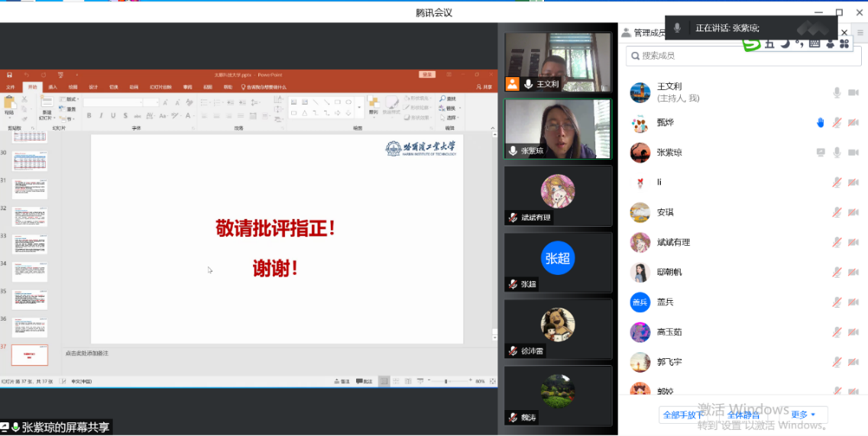The width and height of the screenshot is (868, 436).
Task: Click the camera icon next to 王文利
Action: coord(853,92)
